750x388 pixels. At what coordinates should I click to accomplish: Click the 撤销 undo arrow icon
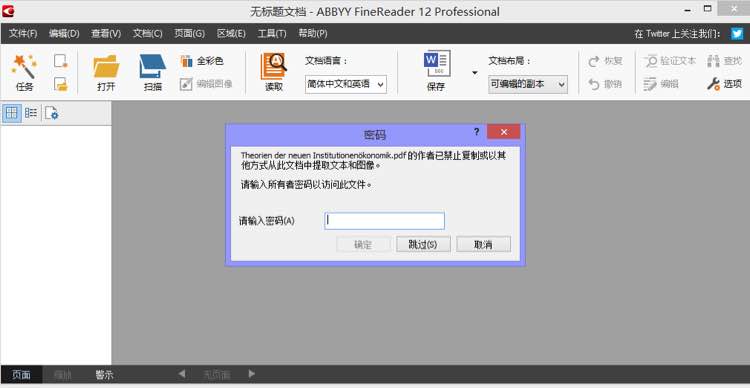click(x=594, y=84)
